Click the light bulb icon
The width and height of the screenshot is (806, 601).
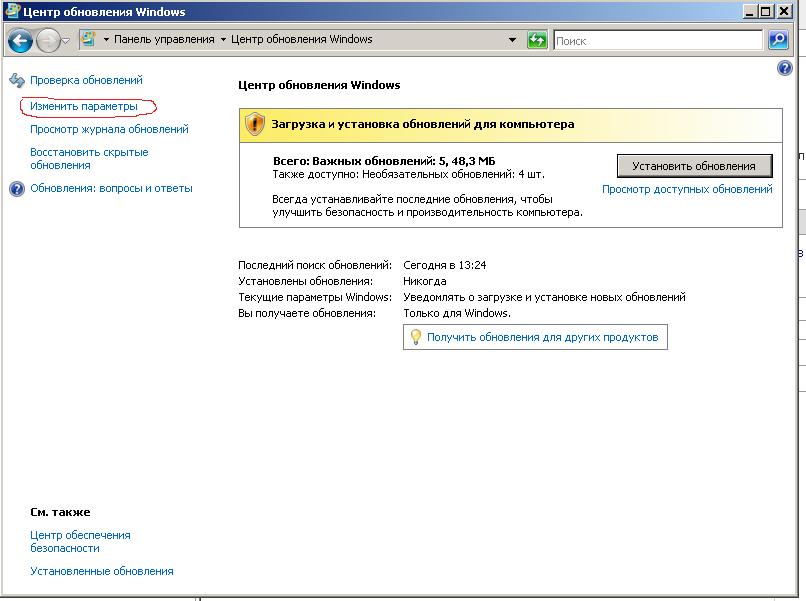click(416, 337)
